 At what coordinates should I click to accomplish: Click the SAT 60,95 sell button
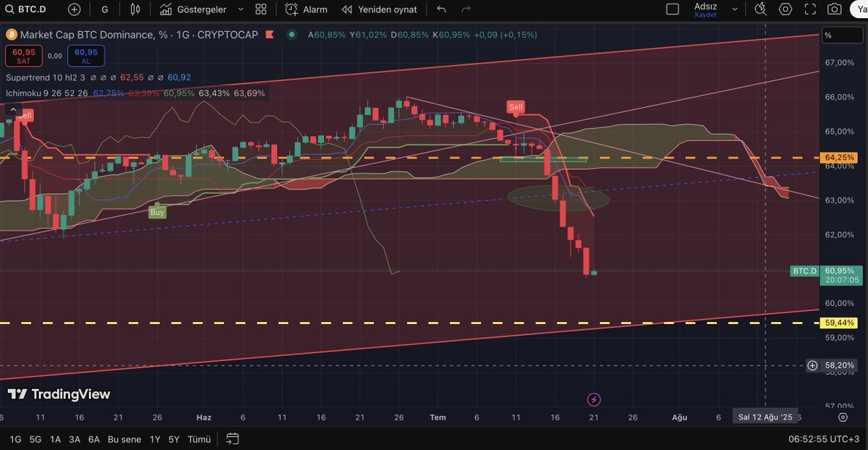(x=24, y=56)
